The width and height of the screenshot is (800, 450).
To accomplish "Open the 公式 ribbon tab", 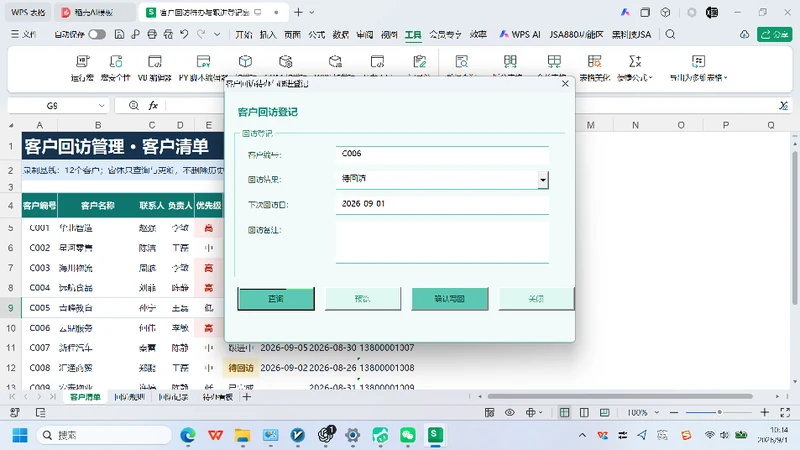I will coord(316,34).
